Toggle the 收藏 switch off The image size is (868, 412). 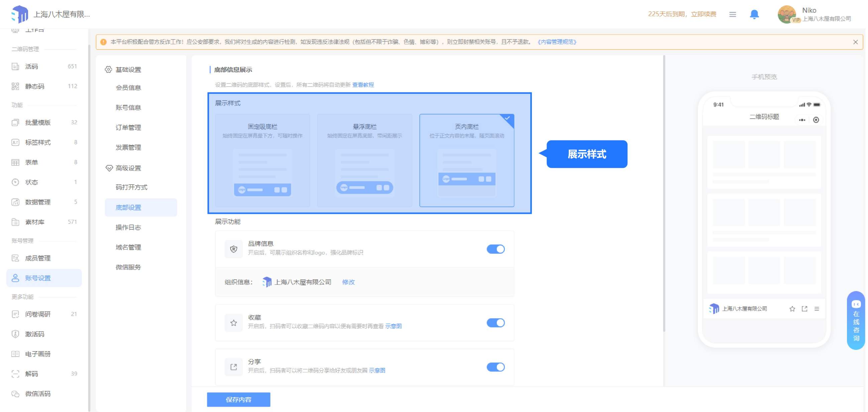point(495,323)
